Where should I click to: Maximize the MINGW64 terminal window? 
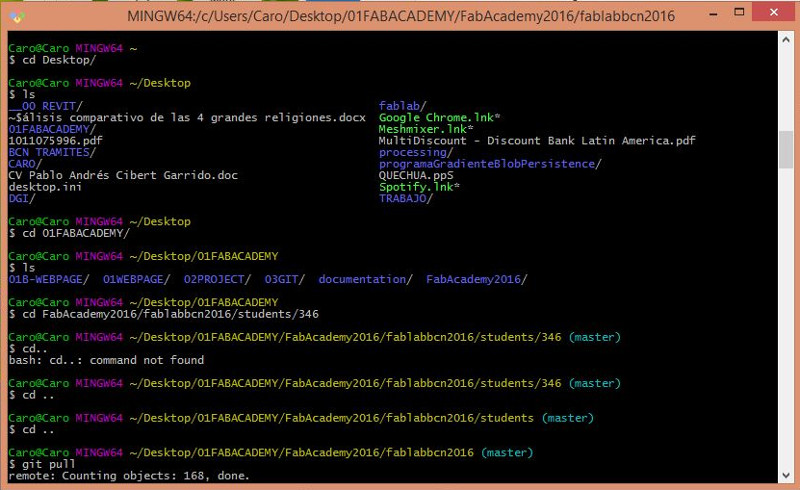(739, 12)
